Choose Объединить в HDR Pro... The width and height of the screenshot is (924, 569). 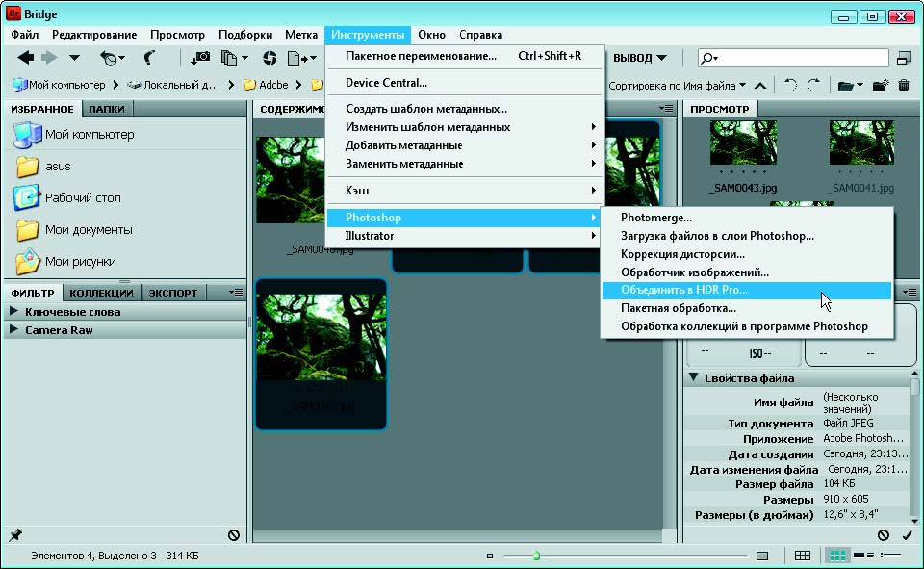point(747,290)
